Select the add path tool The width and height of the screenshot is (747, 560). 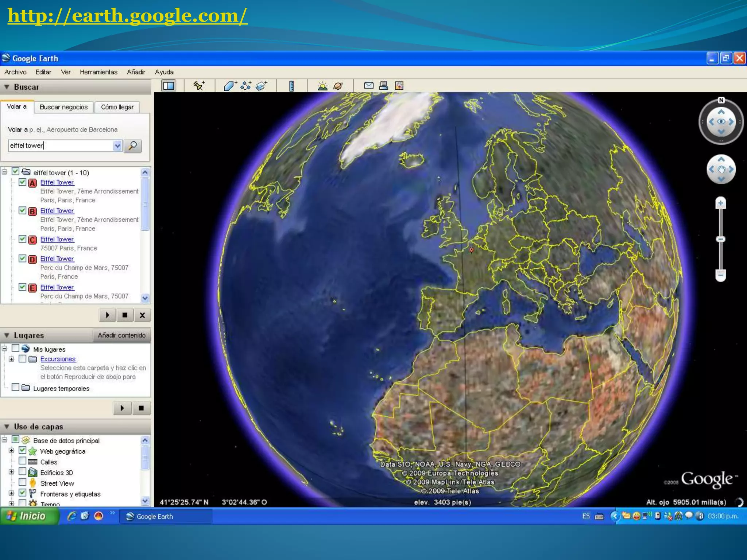[x=246, y=86]
